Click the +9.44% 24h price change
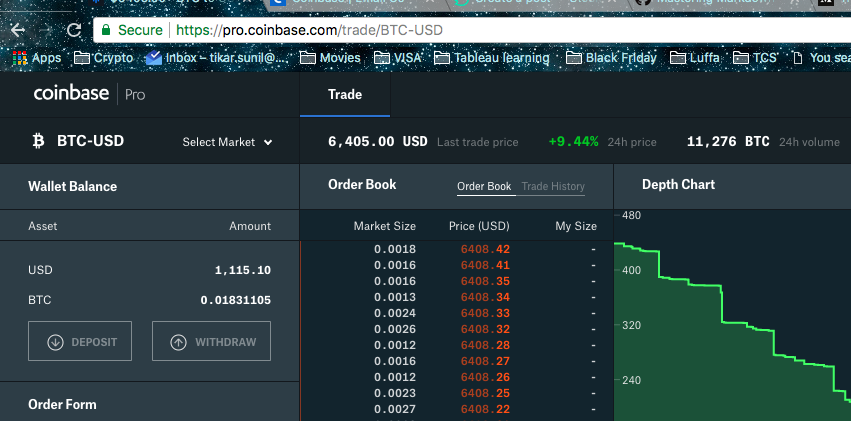Screen dimensions: 851x421 573,142
